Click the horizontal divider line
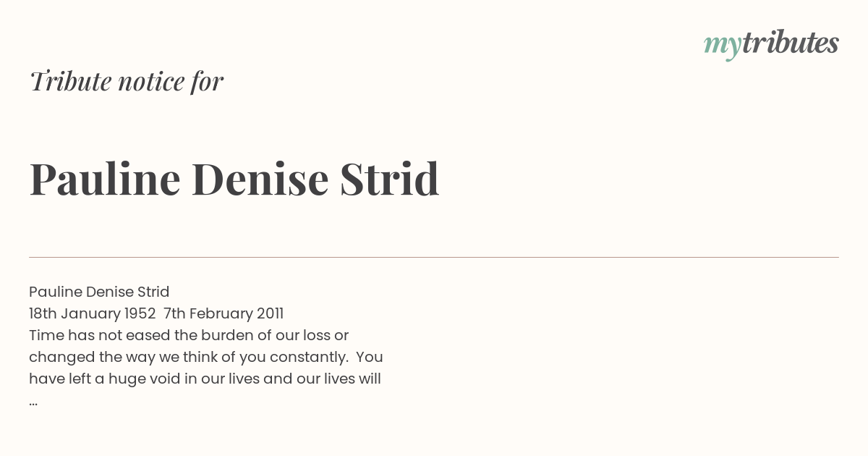Image resolution: width=868 pixels, height=456 pixels. (x=434, y=257)
